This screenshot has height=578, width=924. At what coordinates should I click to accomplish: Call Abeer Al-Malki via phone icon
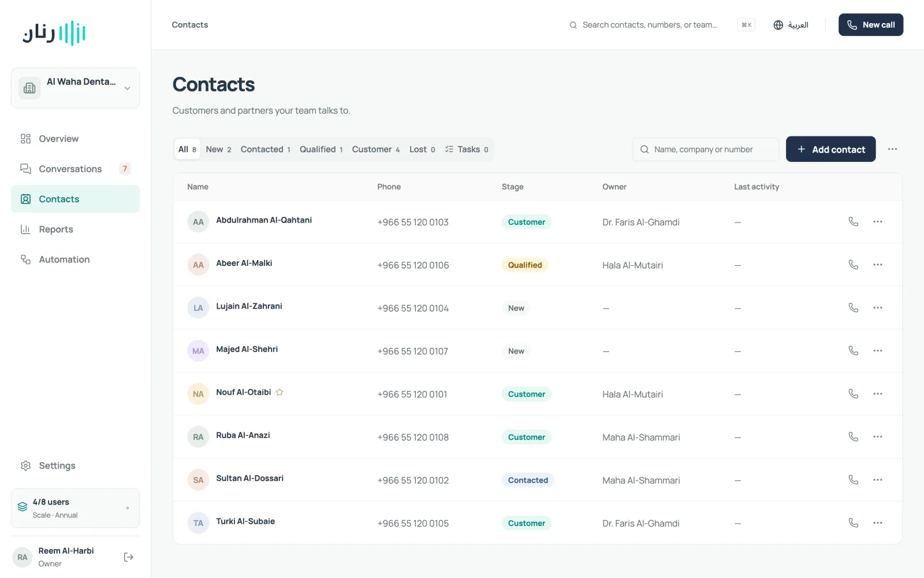tap(853, 265)
